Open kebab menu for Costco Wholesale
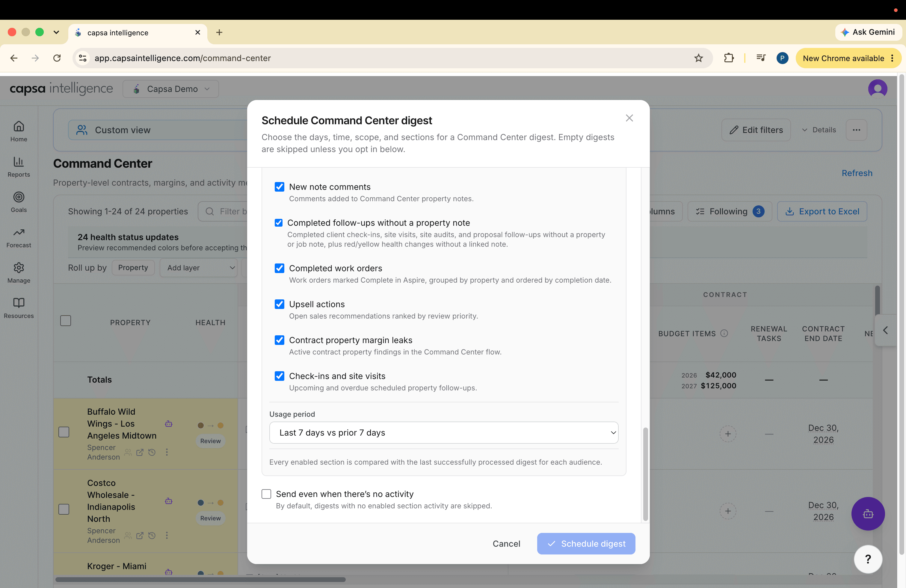The image size is (906, 588). [x=167, y=536]
